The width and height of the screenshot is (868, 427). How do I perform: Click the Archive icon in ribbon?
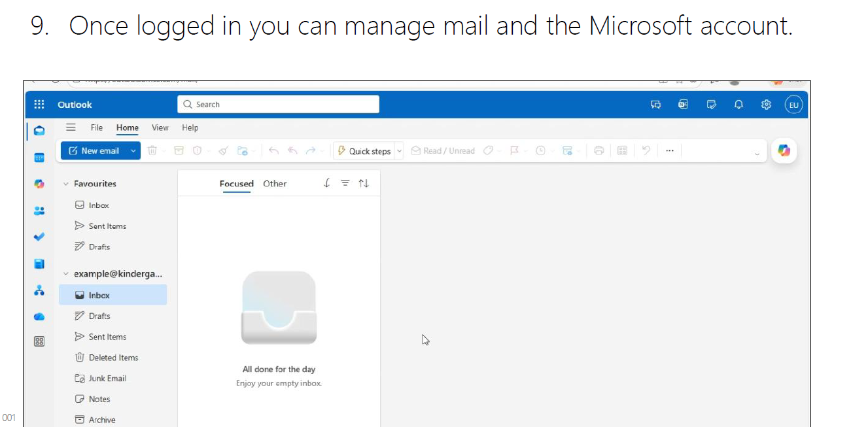[x=179, y=150]
